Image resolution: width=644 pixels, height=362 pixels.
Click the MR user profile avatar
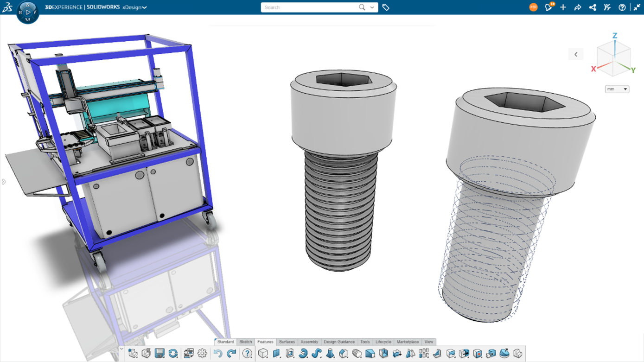[x=533, y=7]
